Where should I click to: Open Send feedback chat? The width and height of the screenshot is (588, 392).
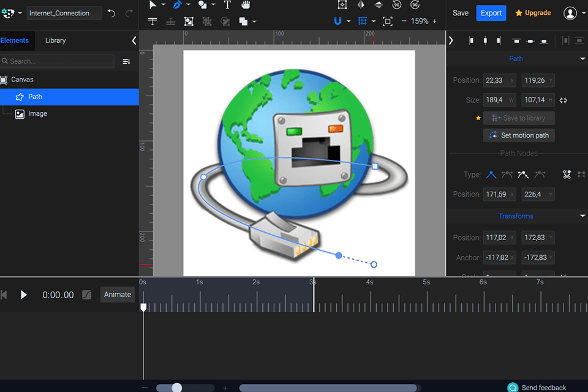pos(537,388)
